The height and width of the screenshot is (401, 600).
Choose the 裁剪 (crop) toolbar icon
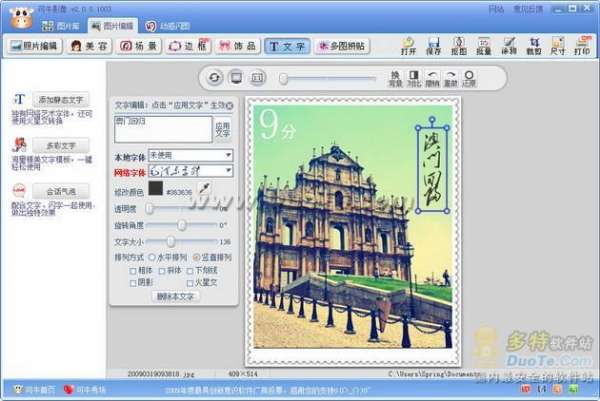click(533, 46)
